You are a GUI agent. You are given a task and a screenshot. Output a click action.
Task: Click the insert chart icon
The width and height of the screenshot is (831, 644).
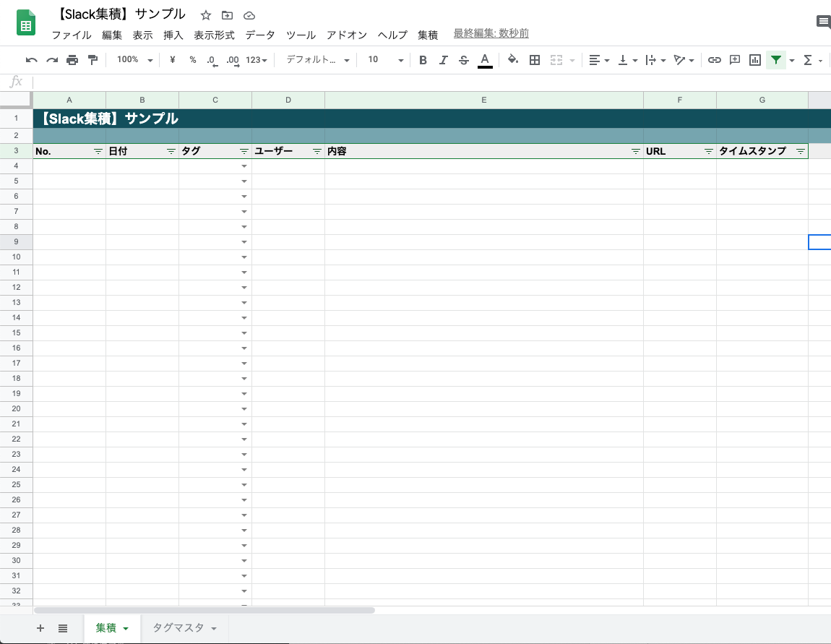tap(755, 60)
